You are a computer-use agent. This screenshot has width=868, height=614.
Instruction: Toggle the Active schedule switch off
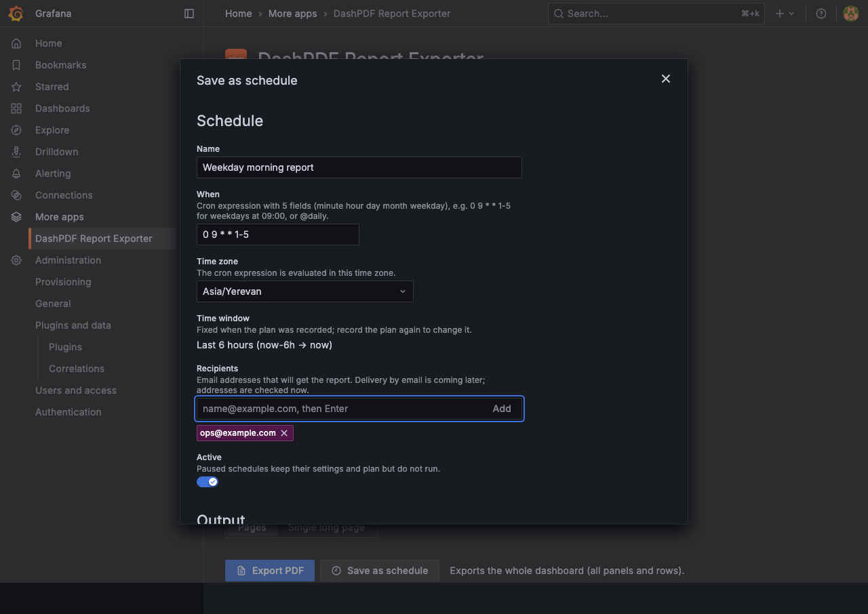208,482
